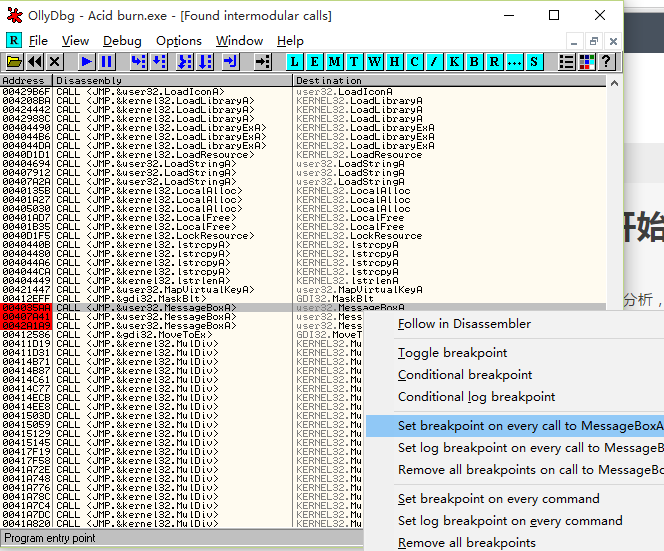This screenshot has width=664, height=551.
Task: Open Handles window with H button
Action: coord(394,62)
